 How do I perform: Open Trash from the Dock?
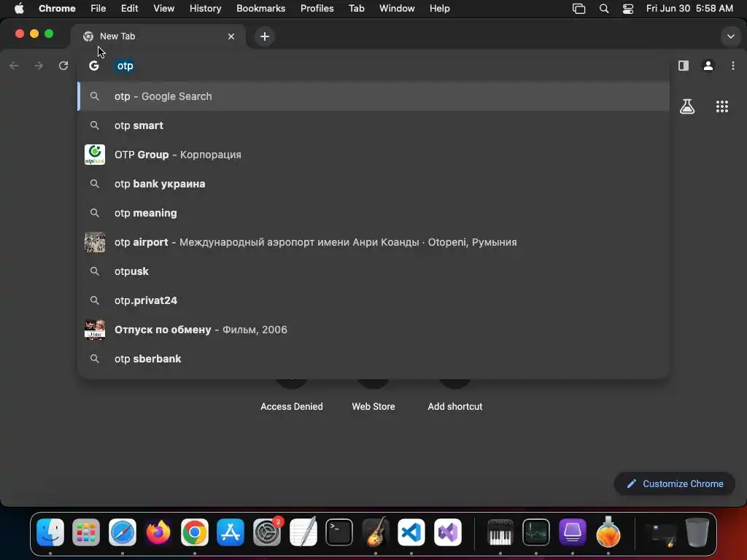click(697, 532)
